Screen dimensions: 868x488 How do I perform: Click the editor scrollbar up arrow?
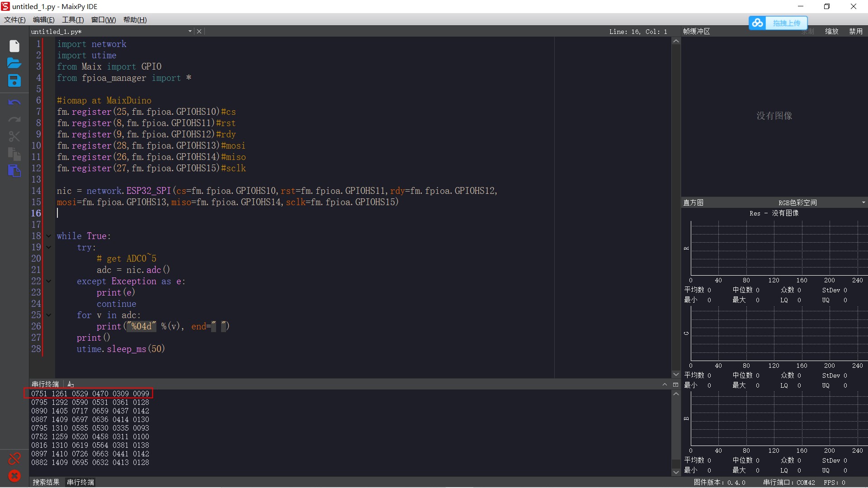[x=676, y=41]
